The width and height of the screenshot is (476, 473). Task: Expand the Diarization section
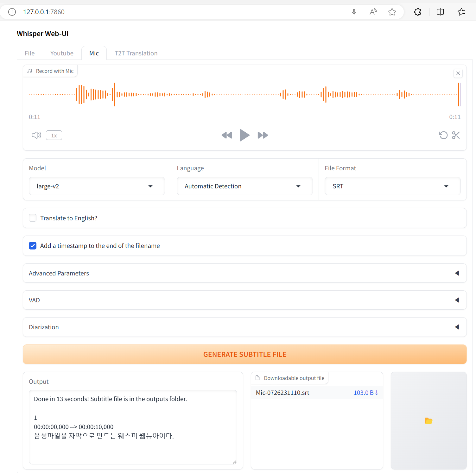(x=244, y=327)
